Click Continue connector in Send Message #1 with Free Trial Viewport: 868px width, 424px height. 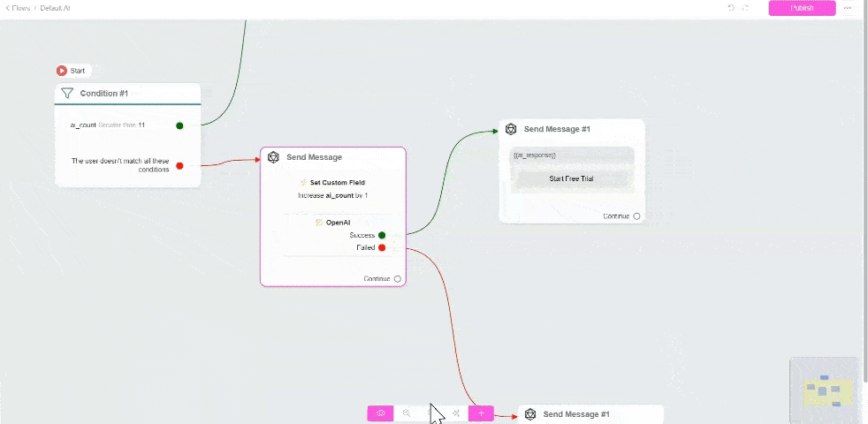(636, 216)
